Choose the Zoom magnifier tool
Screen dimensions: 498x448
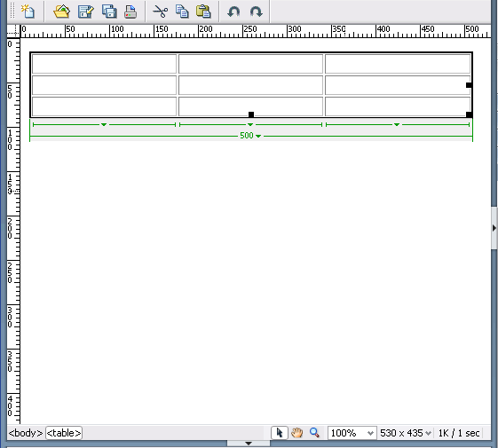point(314,433)
